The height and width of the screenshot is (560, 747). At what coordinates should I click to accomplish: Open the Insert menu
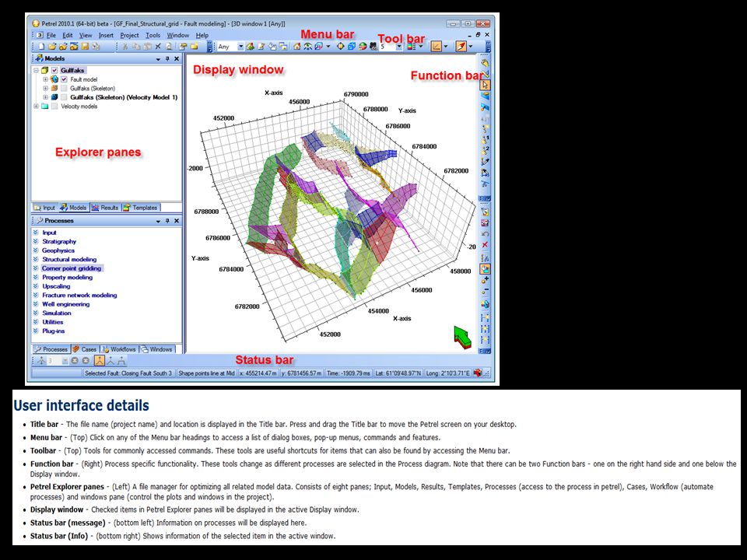pyautogui.click(x=106, y=35)
